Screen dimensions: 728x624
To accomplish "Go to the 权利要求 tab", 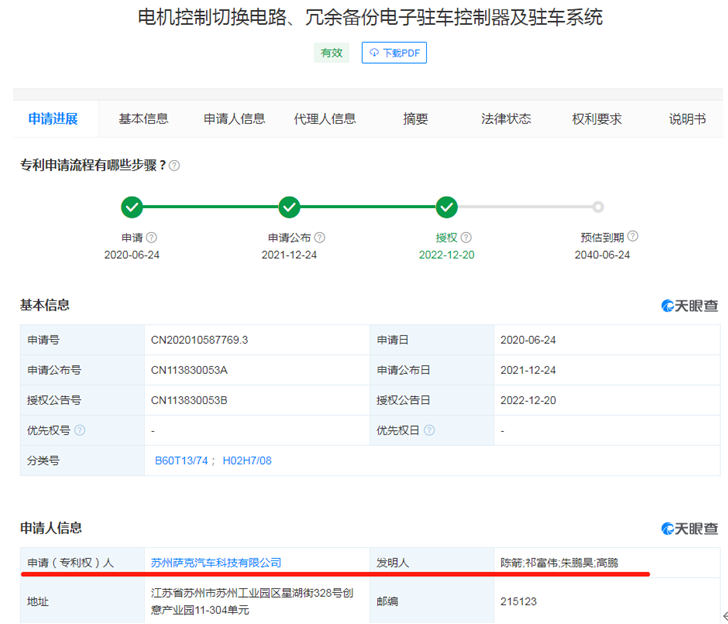I will coord(597,119).
